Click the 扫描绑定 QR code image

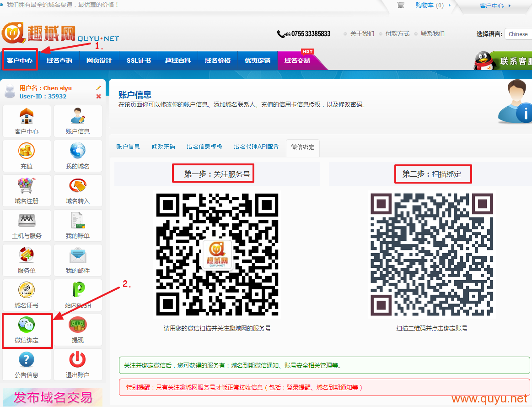pyautogui.click(x=431, y=255)
